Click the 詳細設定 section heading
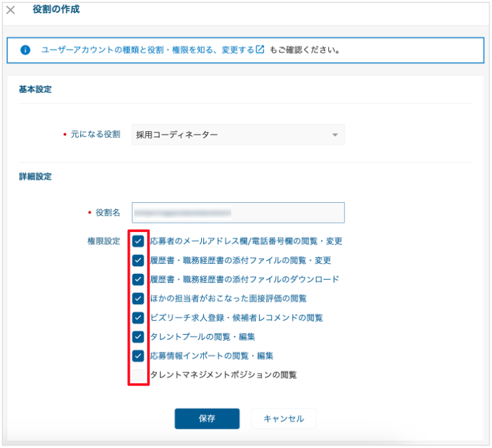The height and width of the screenshot is (448, 492). pyautogui.click(x=35, y=177)
